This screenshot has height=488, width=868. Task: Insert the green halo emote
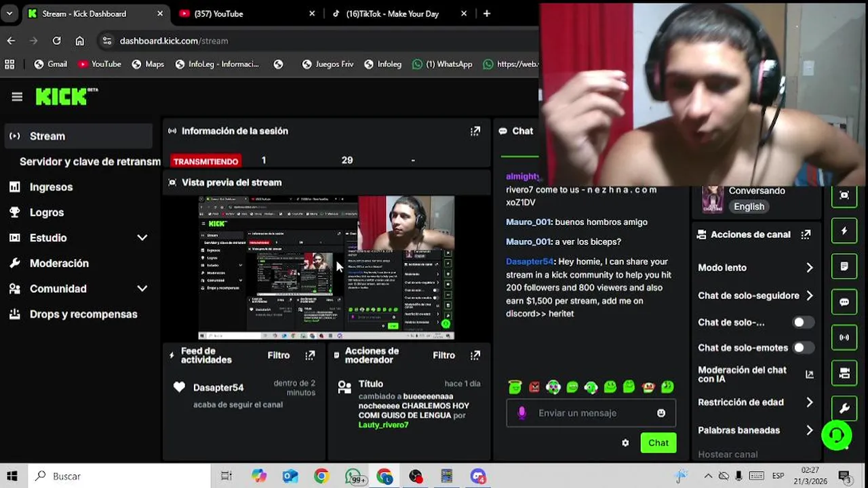coord(515,387)
